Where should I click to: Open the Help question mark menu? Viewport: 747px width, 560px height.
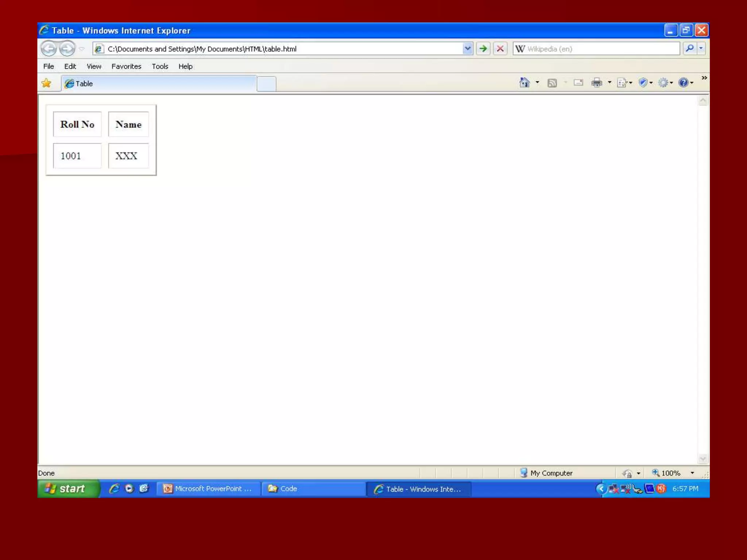[x=685, y=83]
